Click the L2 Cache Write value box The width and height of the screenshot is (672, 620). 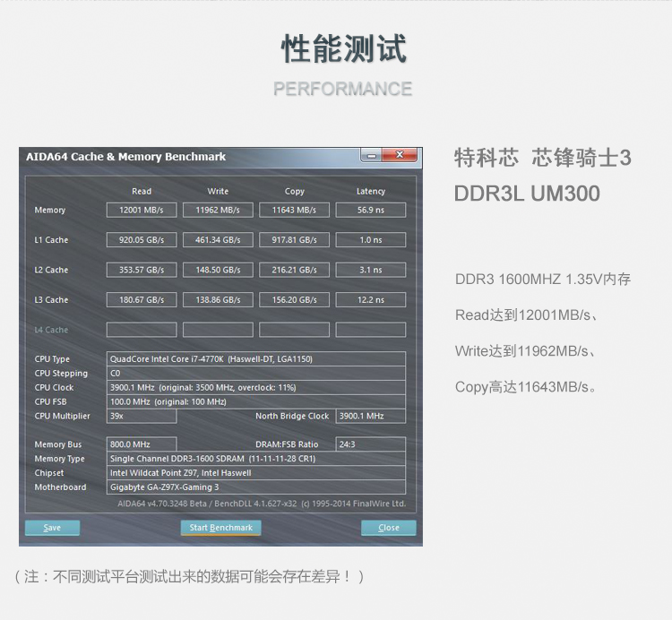point(218,270)
